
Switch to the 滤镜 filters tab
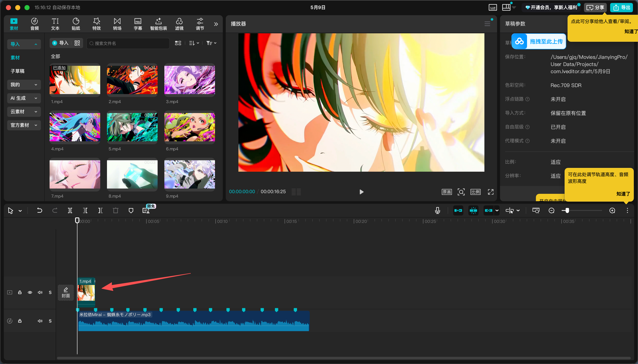pyautogui.click(x=179, y=24)
